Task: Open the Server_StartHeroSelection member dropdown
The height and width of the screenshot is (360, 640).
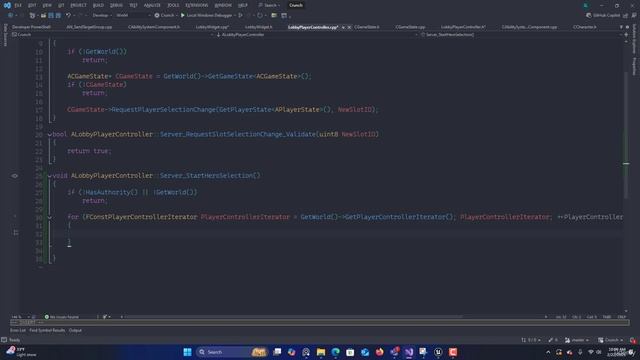Action: 520,35
